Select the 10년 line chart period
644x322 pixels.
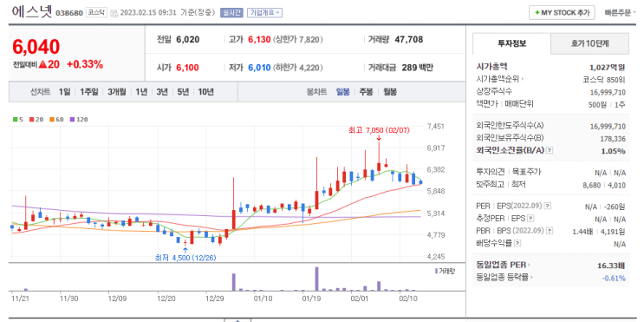coord(205,92)
